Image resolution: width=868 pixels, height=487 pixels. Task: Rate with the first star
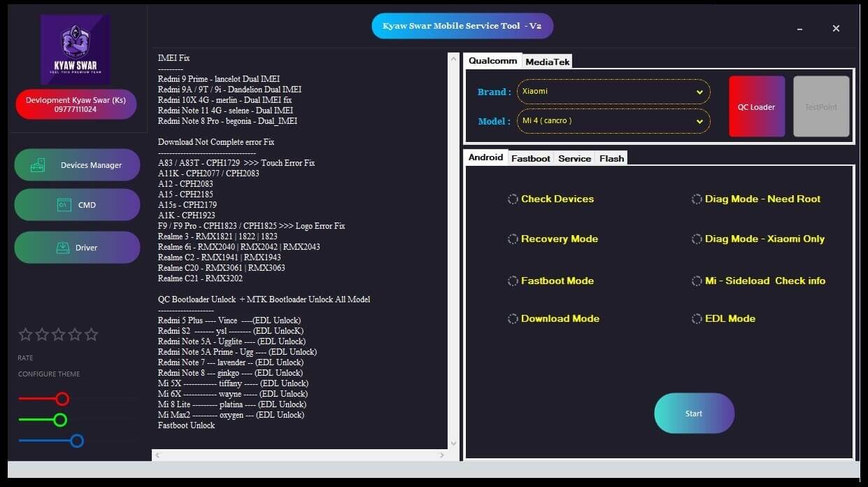(26, 334)
